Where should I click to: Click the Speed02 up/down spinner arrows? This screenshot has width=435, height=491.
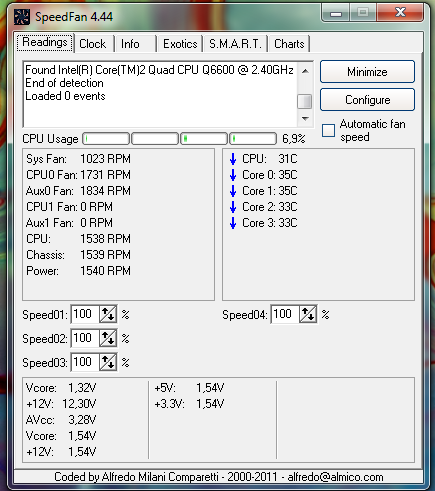[x=108, y=338]
